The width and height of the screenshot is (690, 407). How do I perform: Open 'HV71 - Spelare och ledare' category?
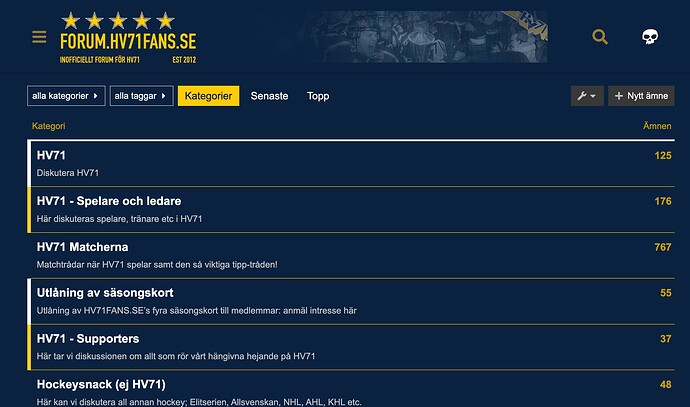point(109,201)
